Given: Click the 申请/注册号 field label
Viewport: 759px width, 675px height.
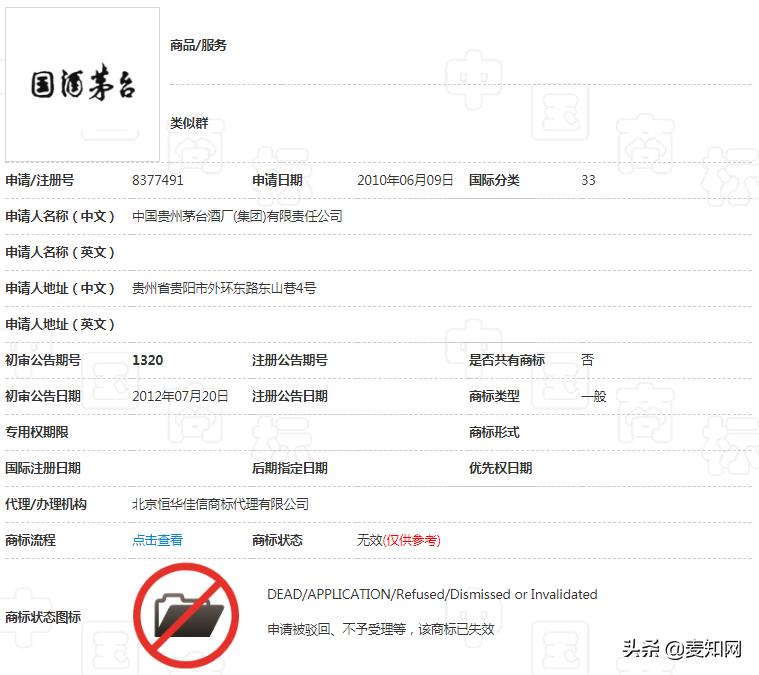Looking at the screenshot, I should tap(40, 180).
